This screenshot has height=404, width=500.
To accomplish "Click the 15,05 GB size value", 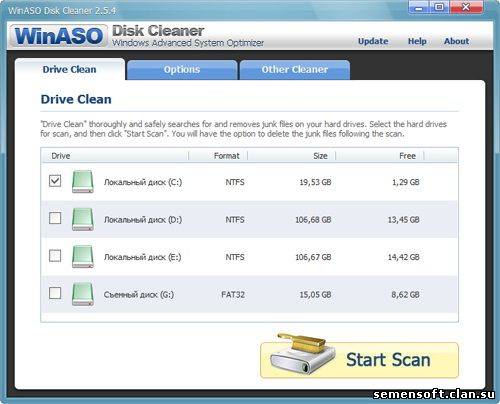I will pyautogui.click(x=315, y=295).
